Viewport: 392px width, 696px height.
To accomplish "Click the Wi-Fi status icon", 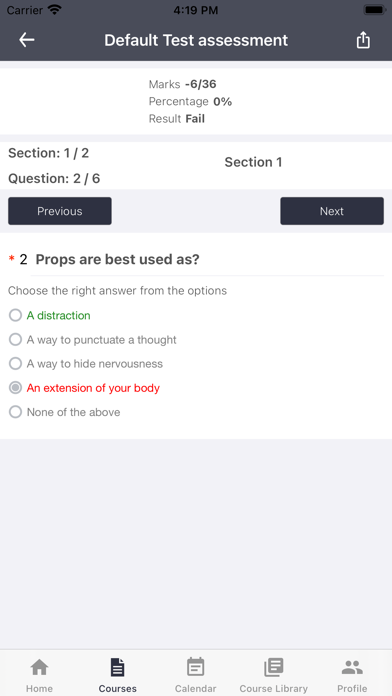I will coord(55,10).
